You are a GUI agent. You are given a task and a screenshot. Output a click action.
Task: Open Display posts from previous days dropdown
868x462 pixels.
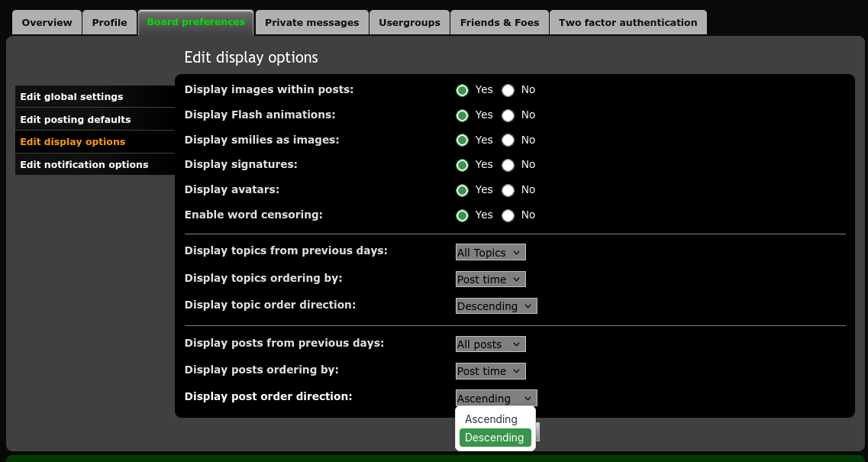click(490, 344)
